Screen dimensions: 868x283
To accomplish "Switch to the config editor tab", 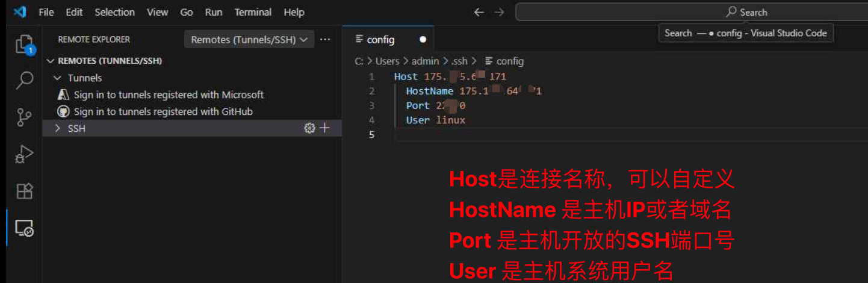I will (x=380, y=40).
